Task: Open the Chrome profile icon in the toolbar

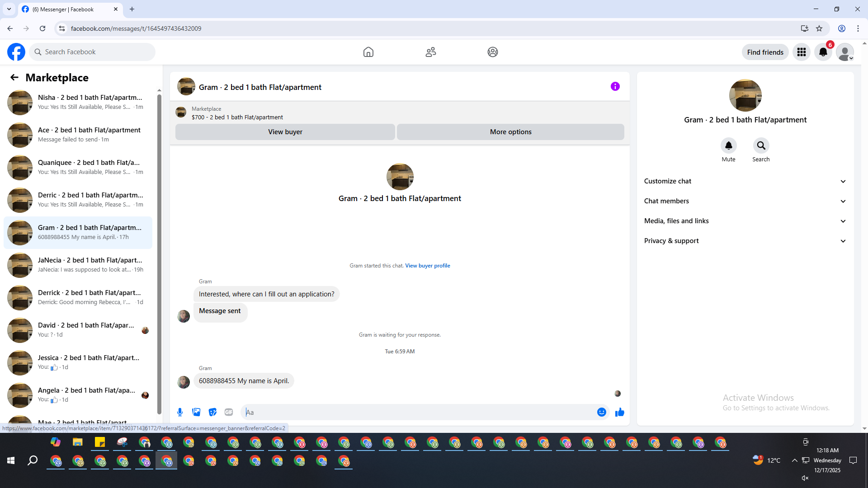Action: 842,28
